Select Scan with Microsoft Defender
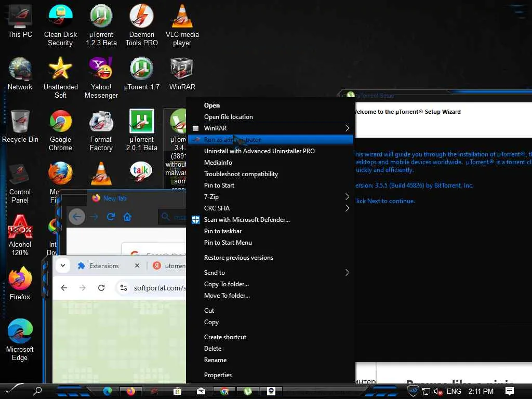The width and height of the screenshot is (532, 399). point(270,220)
